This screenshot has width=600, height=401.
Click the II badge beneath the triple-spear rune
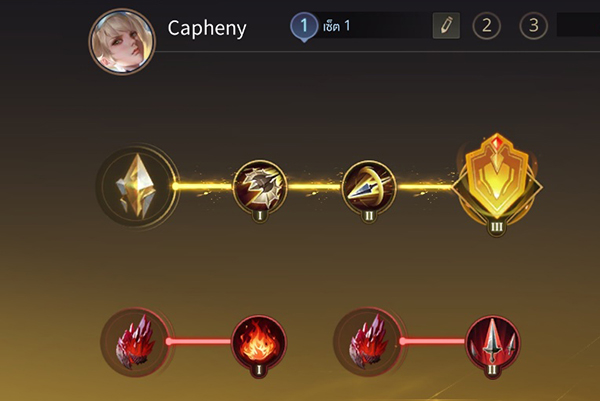(492, 370)
